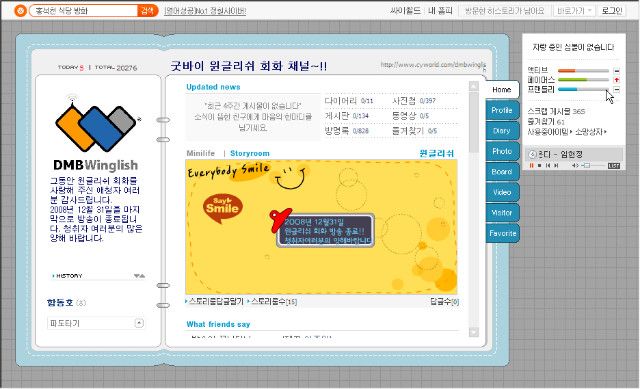Click 스토리룸수[15] link
The image size is (640, 389).
(273, 302)
